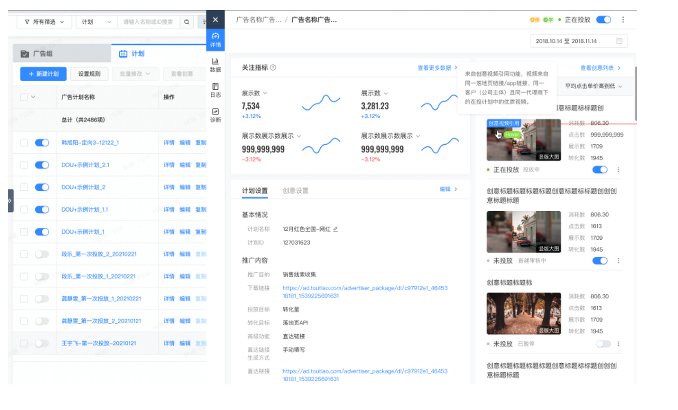
Task: Open the download URL under 下载链接
Action: (x=365, y=292)
